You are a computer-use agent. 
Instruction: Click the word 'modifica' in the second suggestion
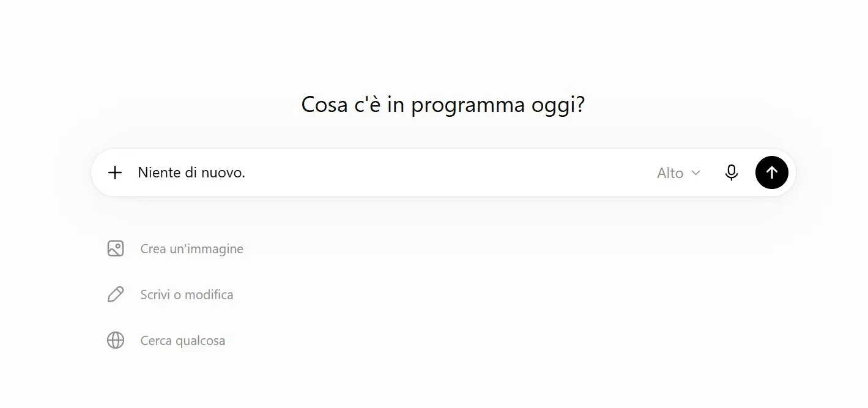(209, 294)
